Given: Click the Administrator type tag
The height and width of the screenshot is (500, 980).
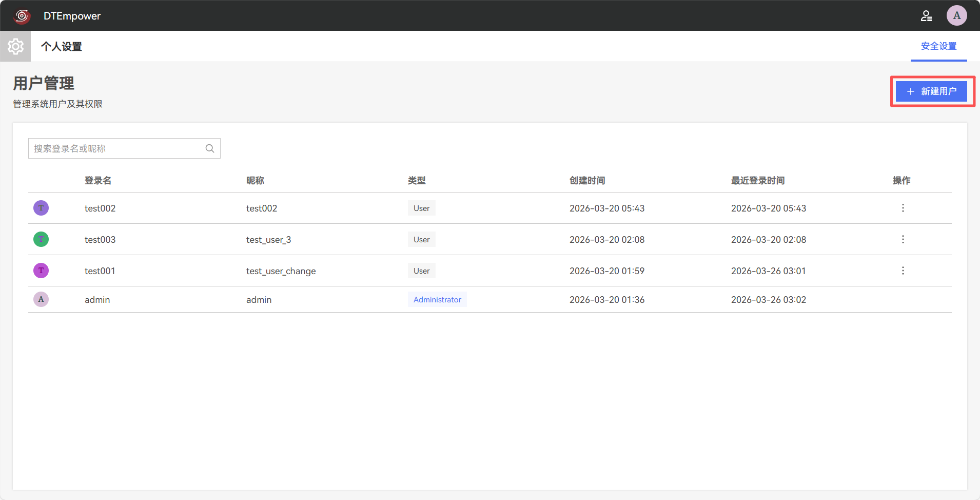Looking at the screenshot, I should pos(437,300).
